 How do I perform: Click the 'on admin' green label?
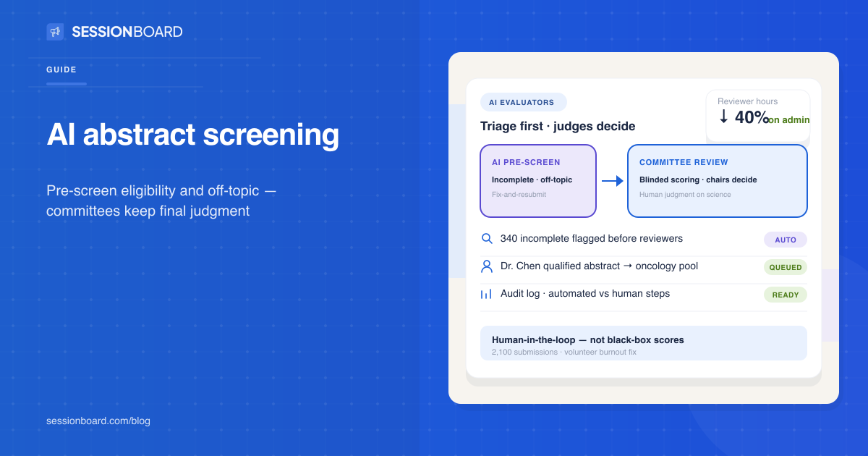click(x=789, y=120)
